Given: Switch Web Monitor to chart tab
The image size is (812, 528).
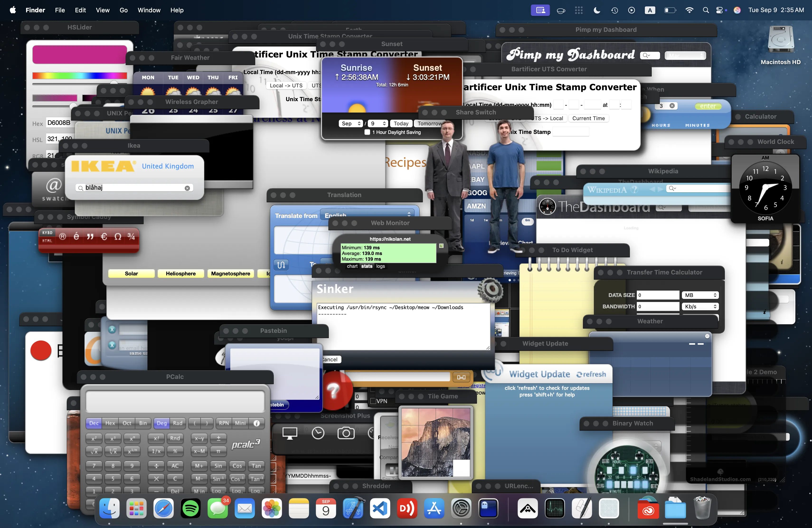Looking at the screenshot, I should click(x=352, y=266).
